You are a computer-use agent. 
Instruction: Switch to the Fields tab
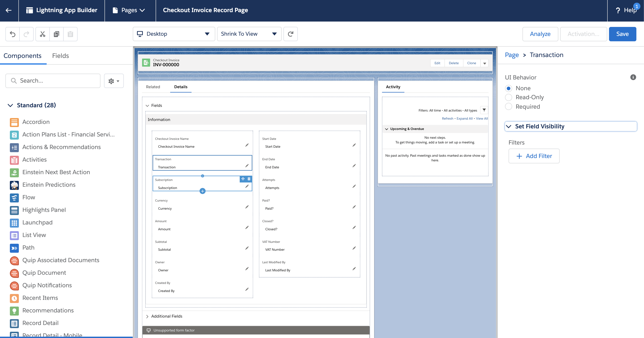point(60,55)
